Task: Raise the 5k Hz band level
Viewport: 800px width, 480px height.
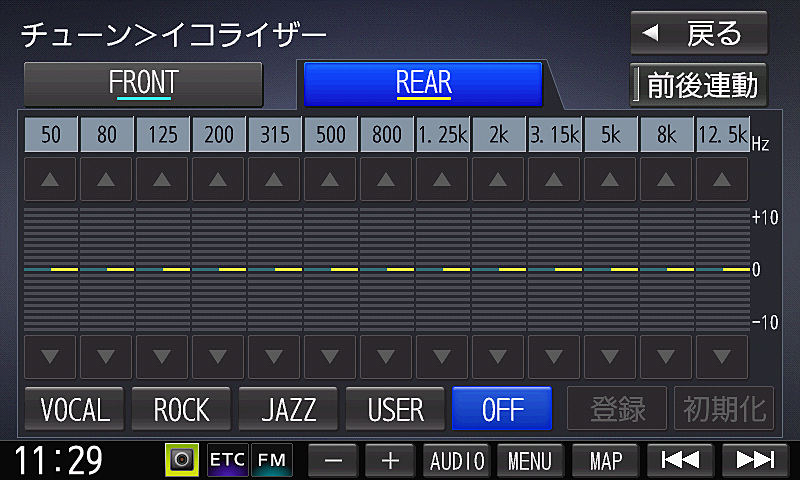Action: click(610, 179)
